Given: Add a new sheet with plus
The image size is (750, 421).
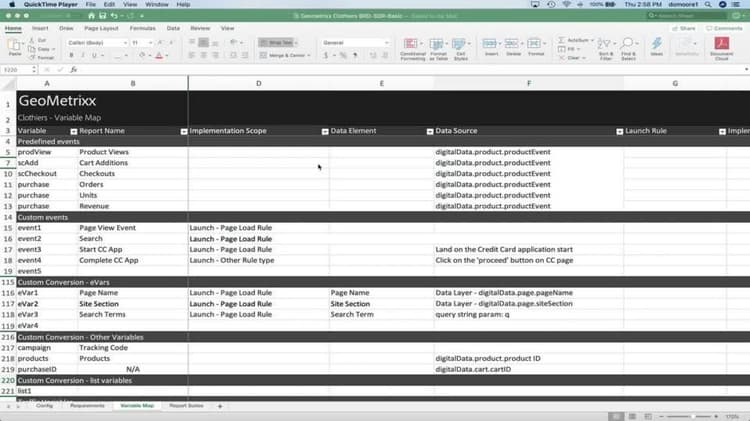Looking at the screenshot, I should point(220,406).
